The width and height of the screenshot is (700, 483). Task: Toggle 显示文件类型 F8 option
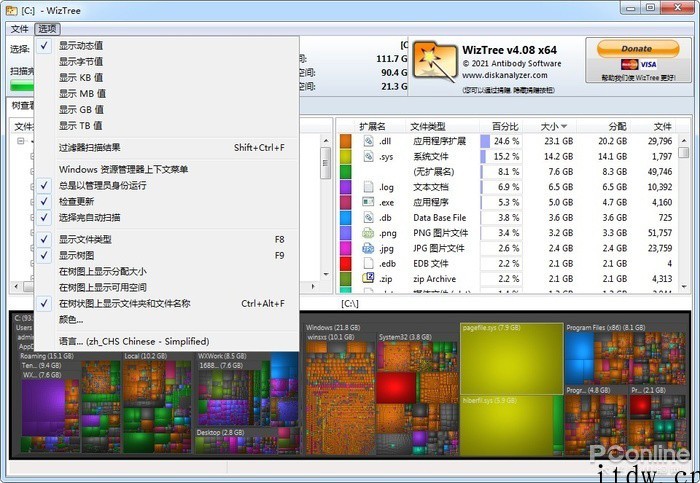[166, 240]
